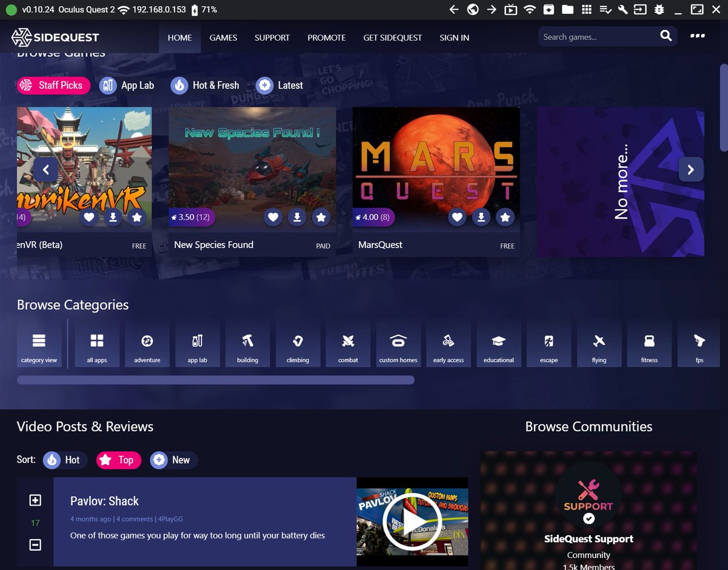Open the flying category
The width and height of the screenshot is (728, 570).
tap(599, 344)
